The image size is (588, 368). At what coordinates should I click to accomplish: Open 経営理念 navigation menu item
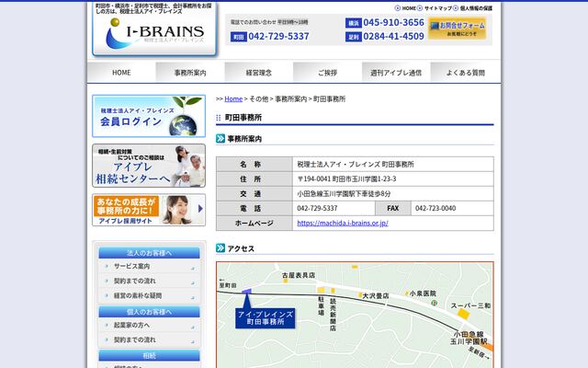tap(259, 72)
